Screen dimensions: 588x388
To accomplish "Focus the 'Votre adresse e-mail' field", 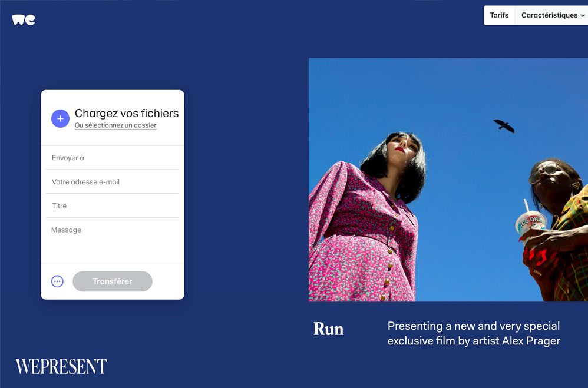I will pos(113,182).
